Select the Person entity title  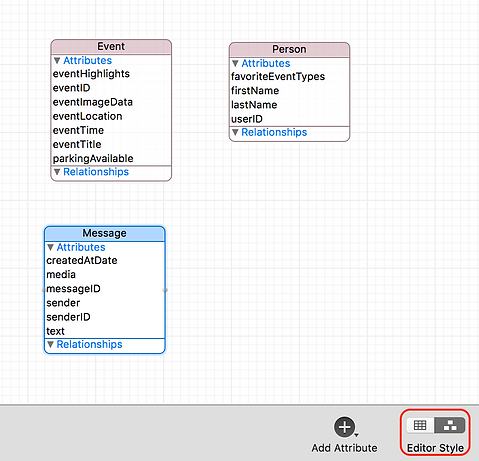point(289,49)
